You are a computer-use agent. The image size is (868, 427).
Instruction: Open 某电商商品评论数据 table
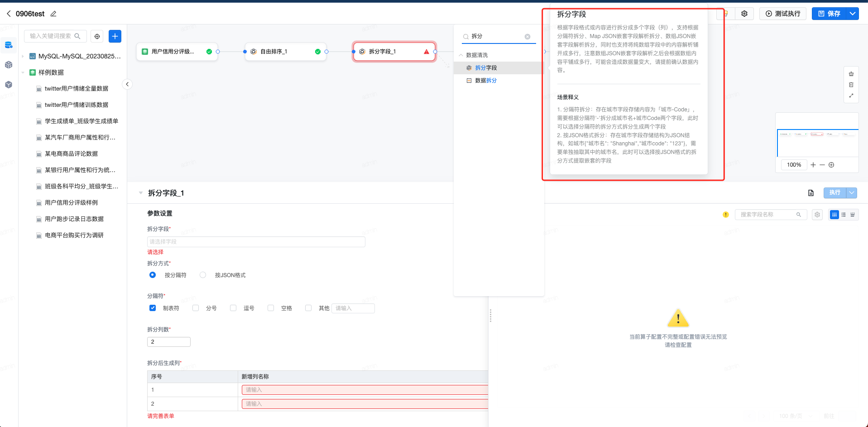point(71,154)
